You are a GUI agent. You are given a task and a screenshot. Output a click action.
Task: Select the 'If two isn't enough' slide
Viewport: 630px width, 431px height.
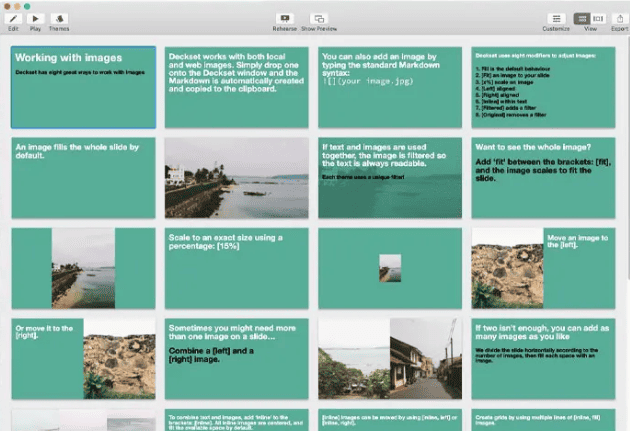[543, 359]
